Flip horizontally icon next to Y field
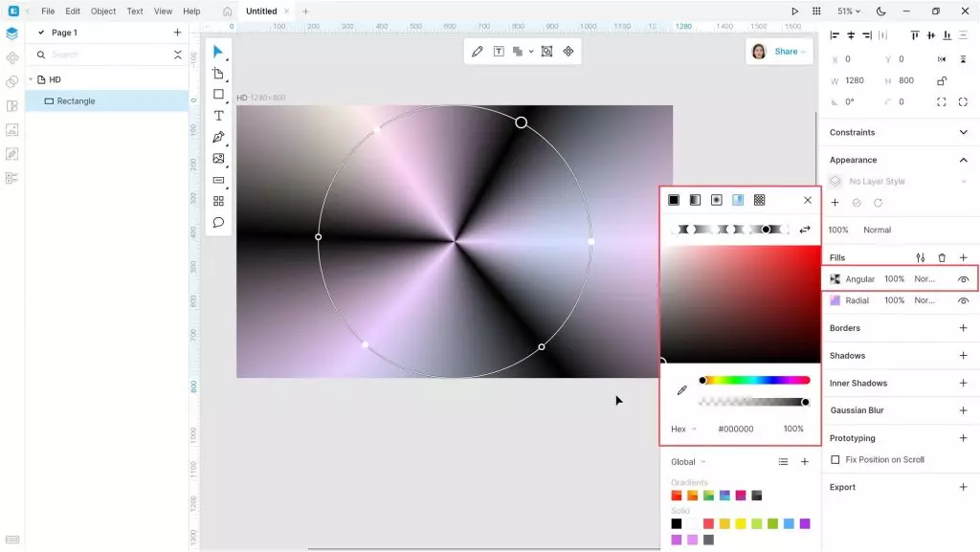980x552 pixels. click(x=942, y=59)
